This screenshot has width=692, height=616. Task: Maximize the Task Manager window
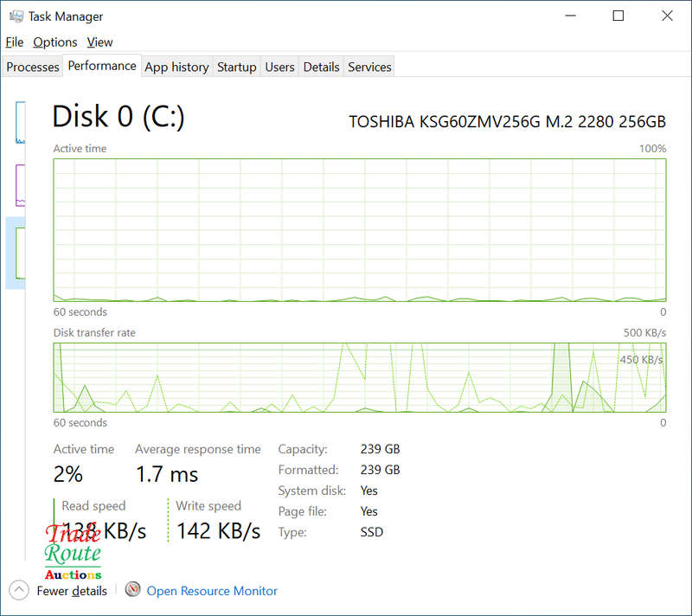pyautogui.click(x=618, y=16)
